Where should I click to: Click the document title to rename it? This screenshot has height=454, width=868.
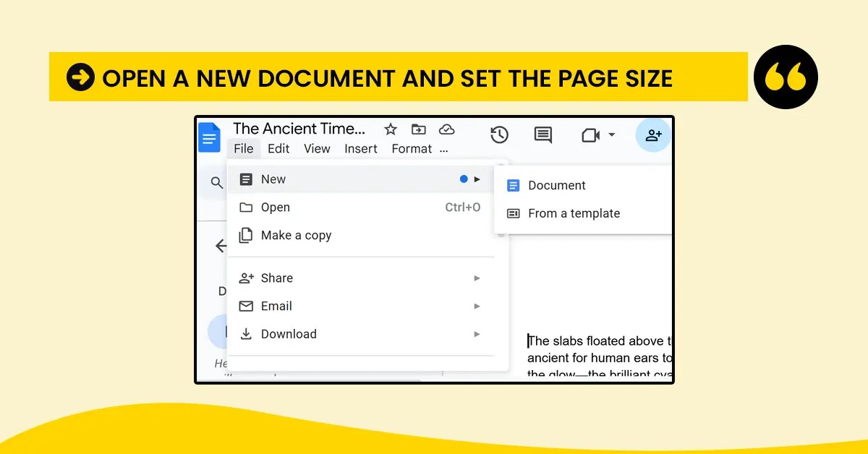tap(299, 129)
